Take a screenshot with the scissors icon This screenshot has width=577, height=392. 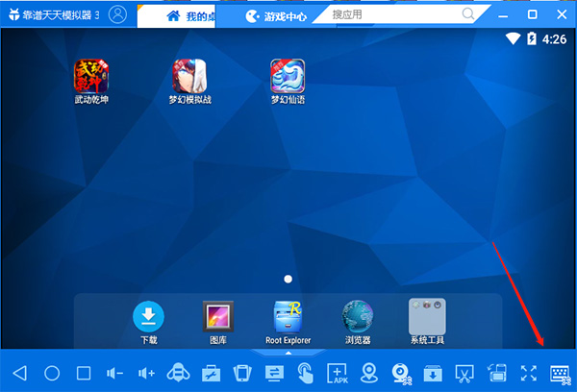[x=464, y=374]
